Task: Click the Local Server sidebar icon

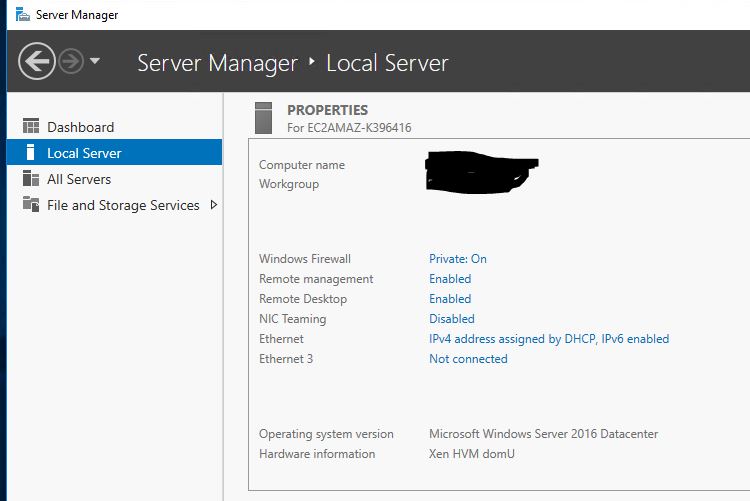Action: (x=31, y=152)
